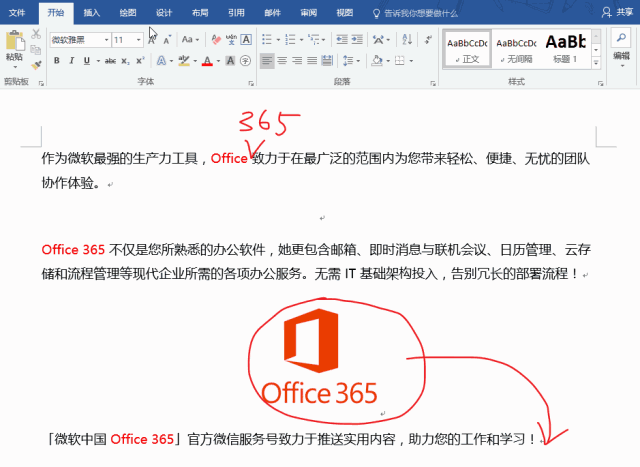Expand underline style dropdown arrow
Screen dimensions: 640x467
pyautogui.click(x=98, y=61)
